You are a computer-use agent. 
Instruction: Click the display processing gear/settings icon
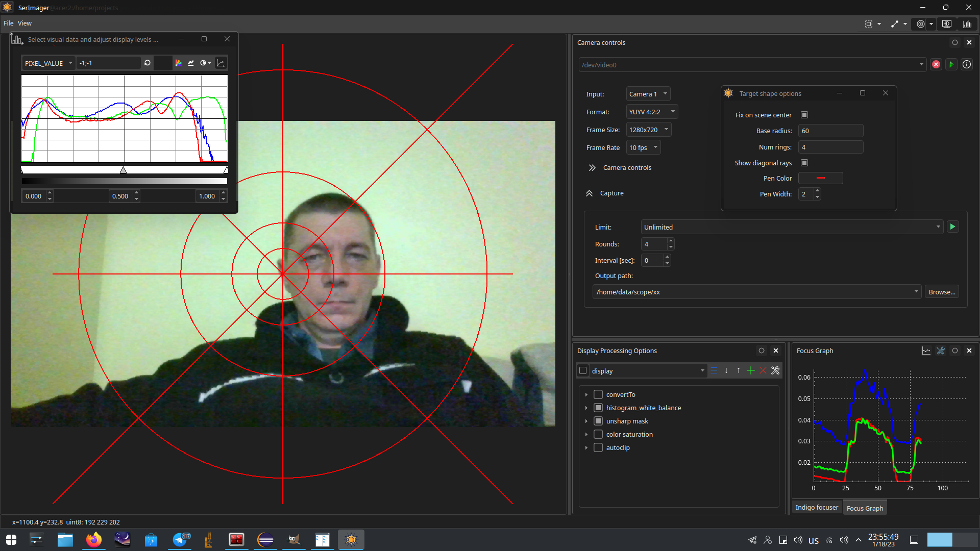(x=775, y=371)
